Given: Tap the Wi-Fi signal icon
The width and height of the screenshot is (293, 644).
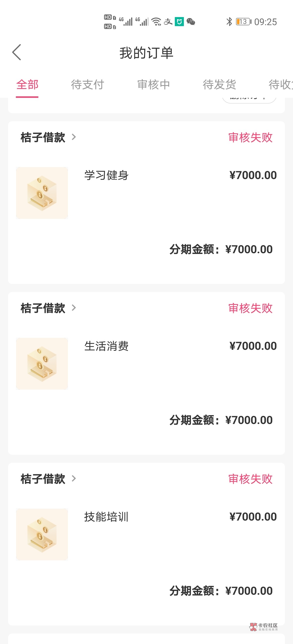Looking at the screenshot, I should click(x=156, y=22).
